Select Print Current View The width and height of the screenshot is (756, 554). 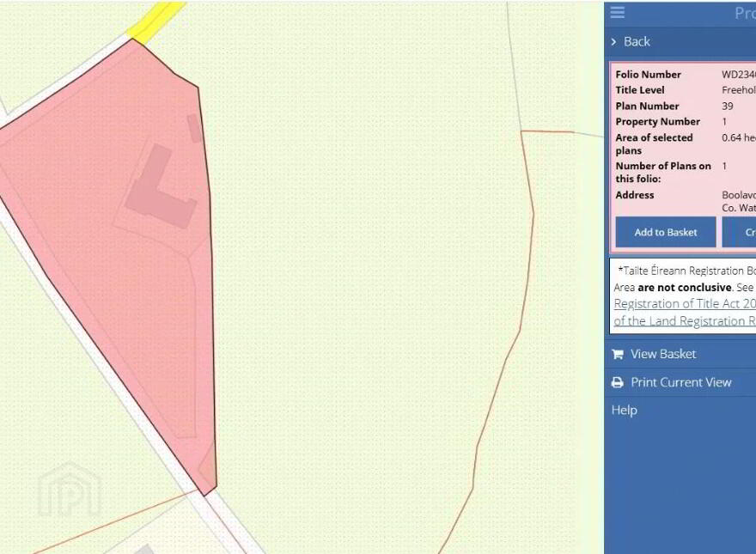[680, 382]
